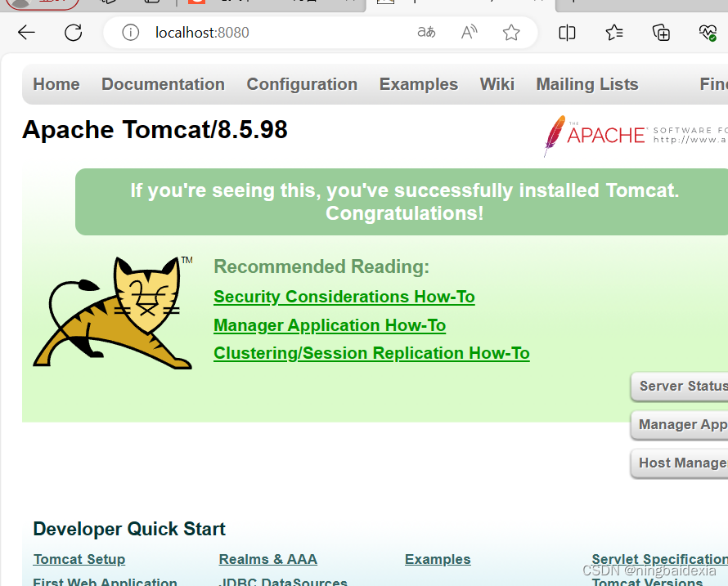Open Mailing Lists in navigation bar
The image size is (728, 586).
pos(586,84)
